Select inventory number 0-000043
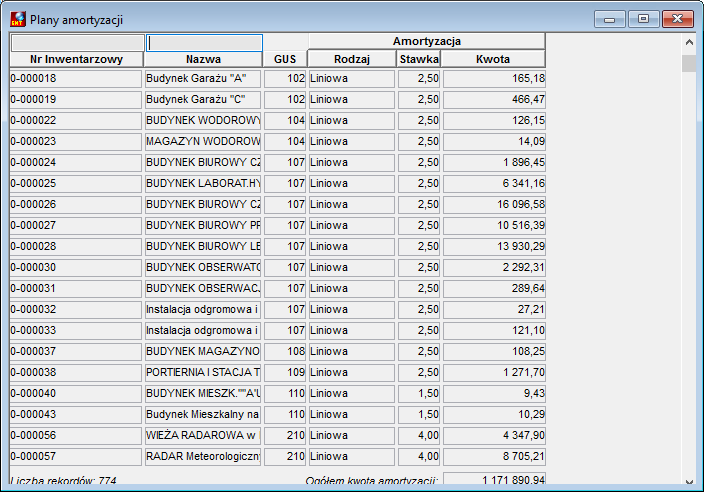 pyautogui.click(x=76, y=414)
